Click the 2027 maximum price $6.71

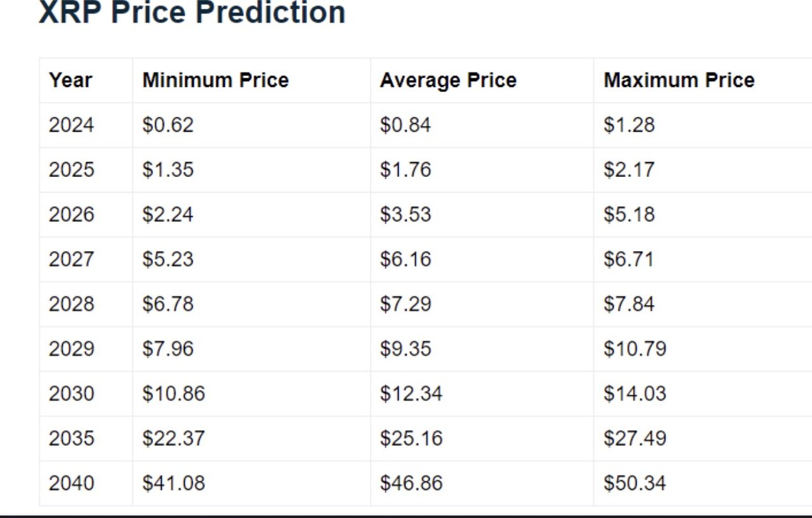point(629,259)
